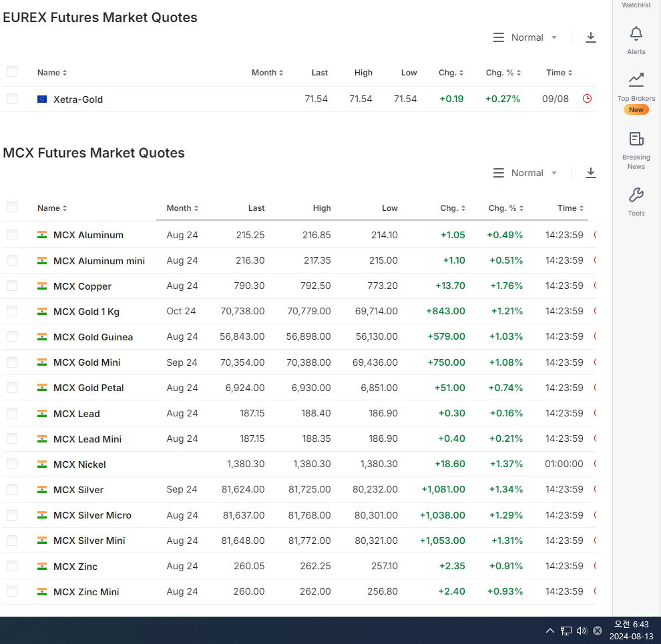Open the Xetra-Gold quote link

[x=78, y=99]
